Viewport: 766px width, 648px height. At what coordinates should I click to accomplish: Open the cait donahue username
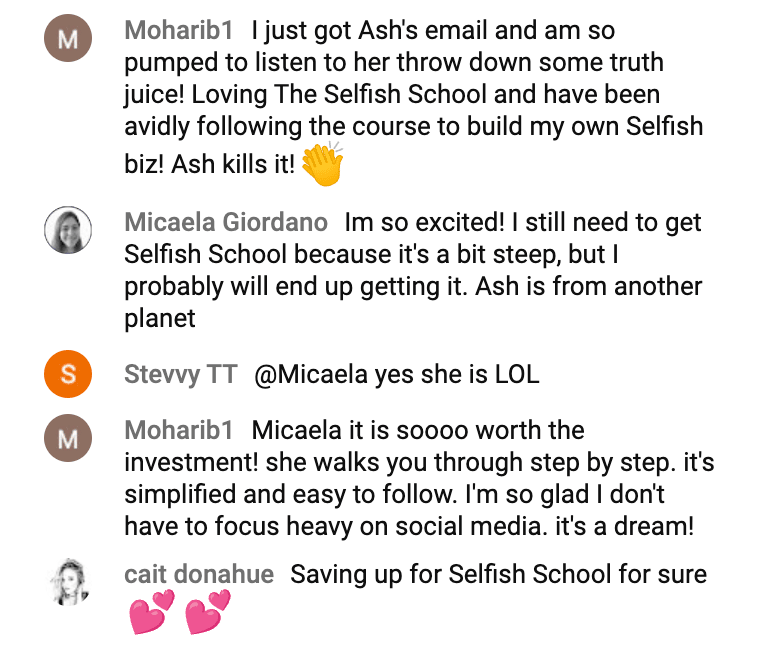(199, 574)
